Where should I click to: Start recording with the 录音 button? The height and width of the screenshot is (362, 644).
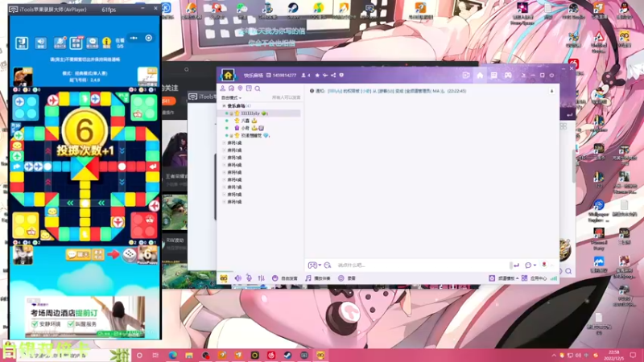pyautogui.click(x=347, y=278)
